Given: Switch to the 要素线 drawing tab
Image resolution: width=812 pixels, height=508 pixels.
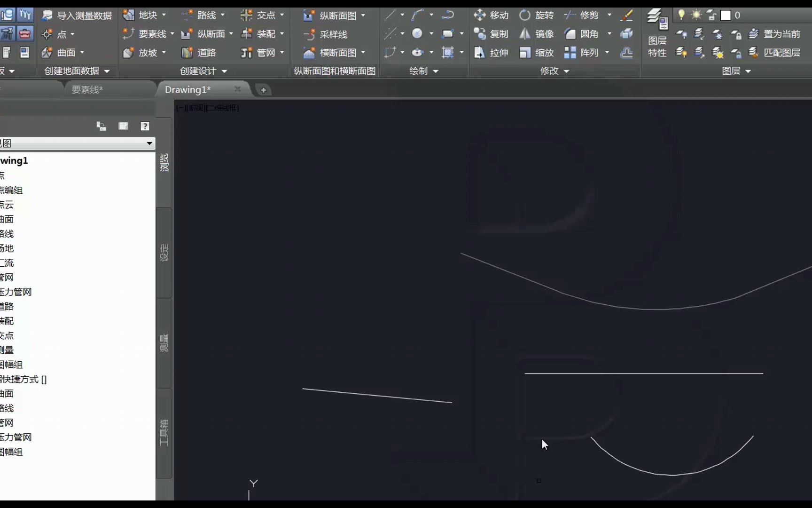Looking at the screenshot, I should pyautogui.click(x=87, y=89).
